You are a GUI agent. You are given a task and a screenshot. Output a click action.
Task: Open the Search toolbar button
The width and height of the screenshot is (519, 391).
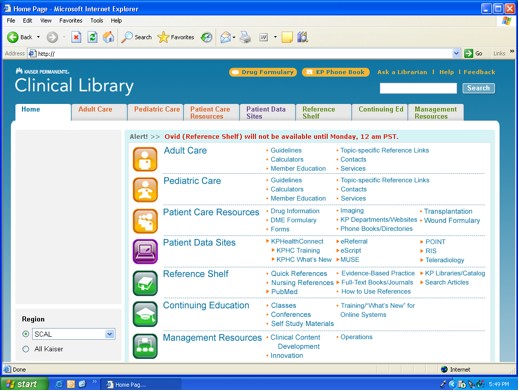pos(136,37)
